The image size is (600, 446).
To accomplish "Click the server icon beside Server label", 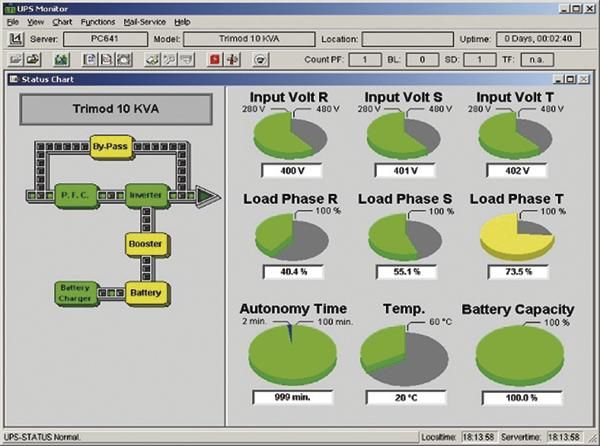I will coord(16,39).
